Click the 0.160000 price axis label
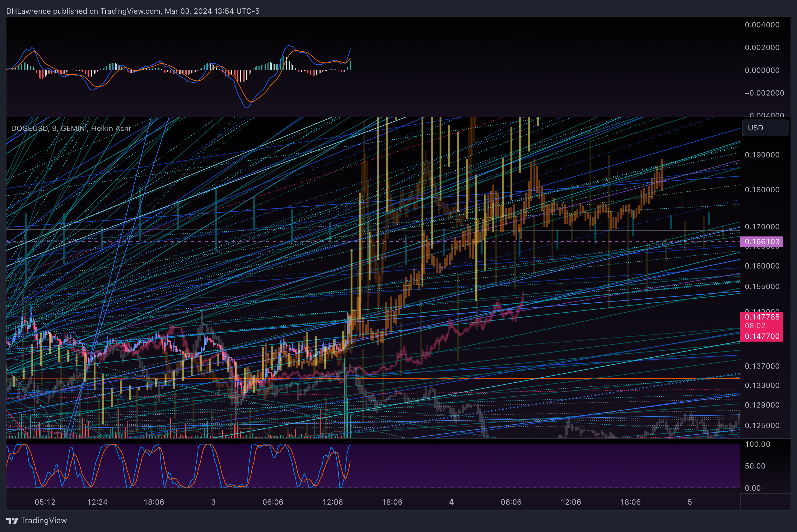This screenshot has width=797, height=532. (762, 266)
